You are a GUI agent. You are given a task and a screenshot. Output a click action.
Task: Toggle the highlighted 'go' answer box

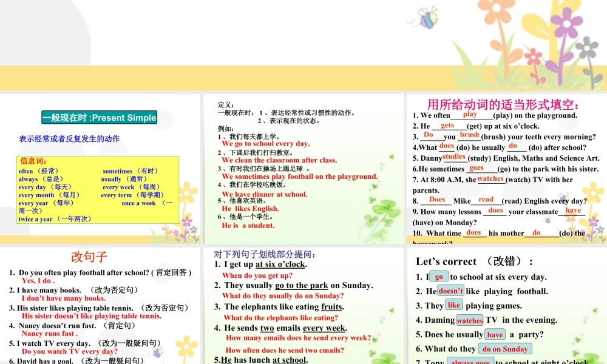pyautogui.click(x=438, y=277)
